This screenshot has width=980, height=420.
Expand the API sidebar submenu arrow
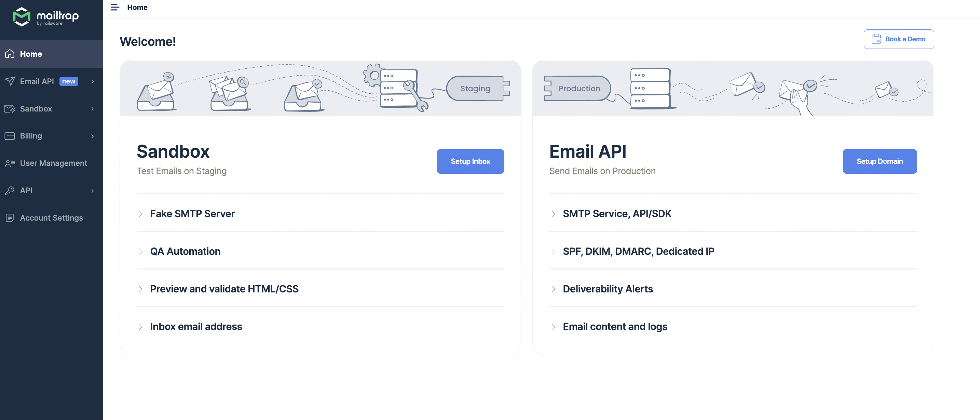tap(93, 191)
